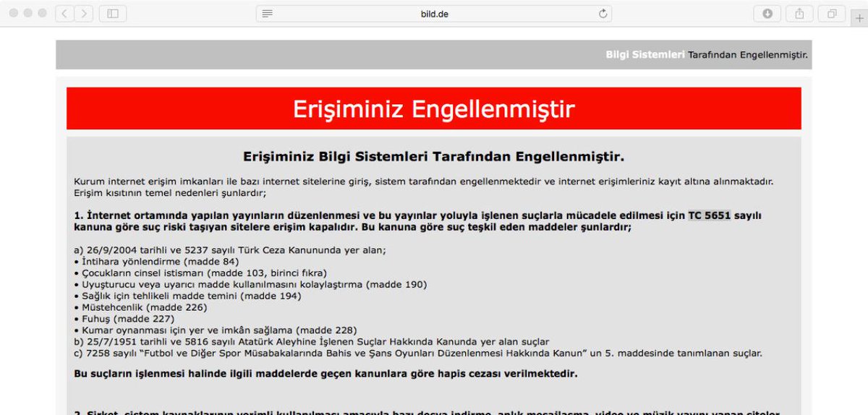Toggle the Safari sidebar button

tap(112, 13)
